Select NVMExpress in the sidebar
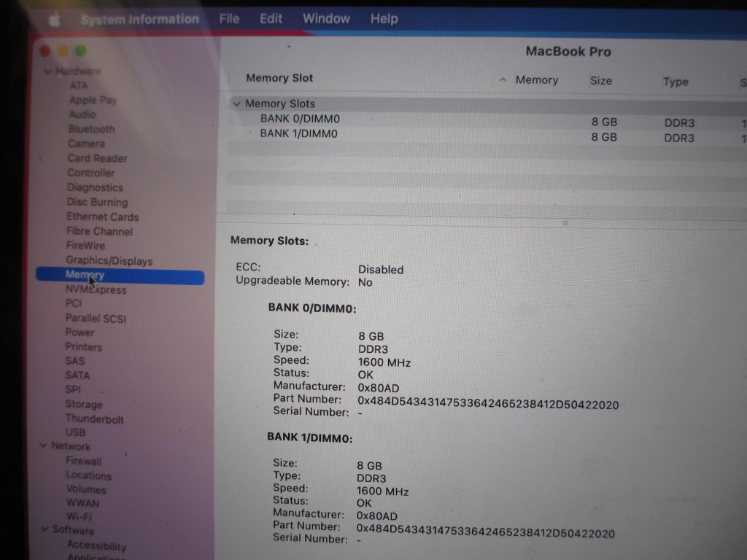This screenshot has height=560, width=747. point(96,289)
